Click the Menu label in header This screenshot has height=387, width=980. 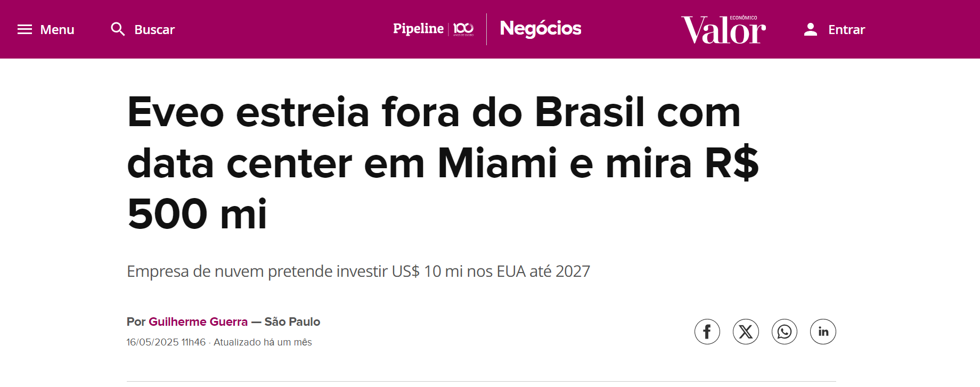57,30
